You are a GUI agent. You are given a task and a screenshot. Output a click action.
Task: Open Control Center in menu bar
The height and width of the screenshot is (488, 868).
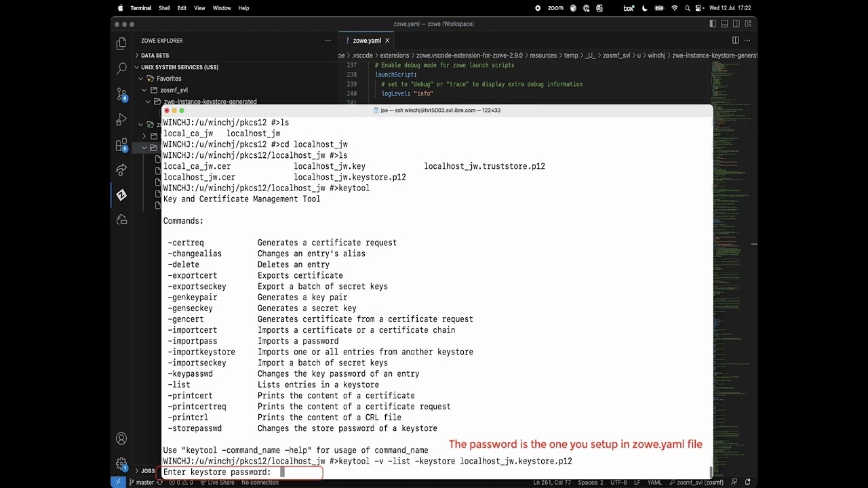coord(699,8)
